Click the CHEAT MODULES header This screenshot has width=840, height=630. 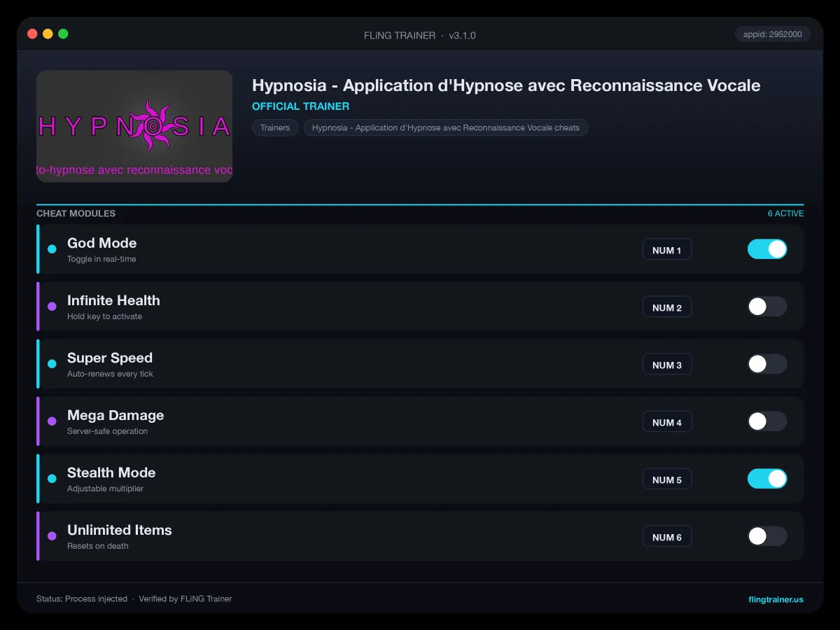[76, 213]
